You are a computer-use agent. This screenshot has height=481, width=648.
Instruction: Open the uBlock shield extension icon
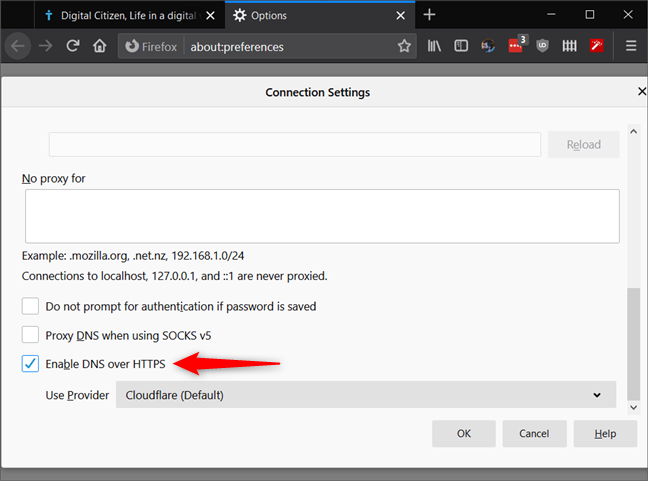pyautogui.click(x=542, y=46)
